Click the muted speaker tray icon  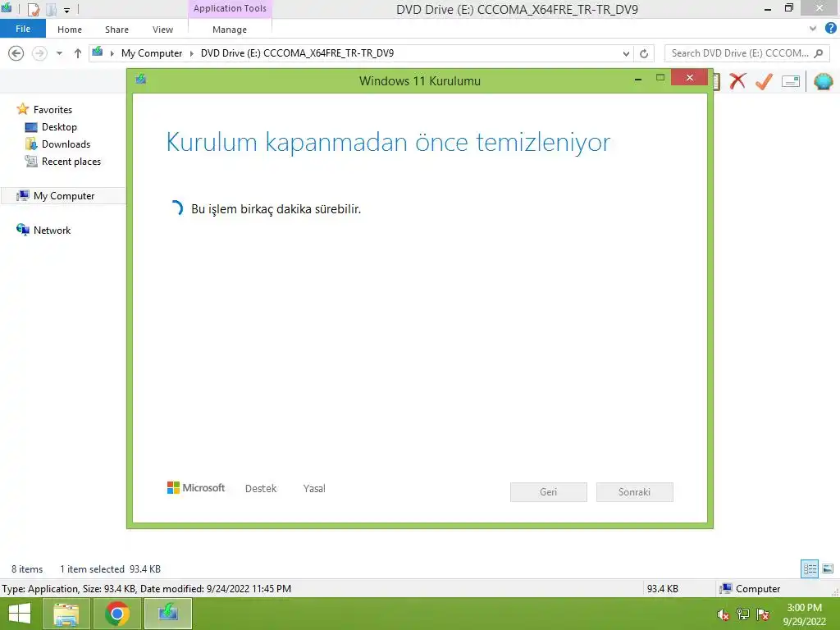(x=723, y=614)
